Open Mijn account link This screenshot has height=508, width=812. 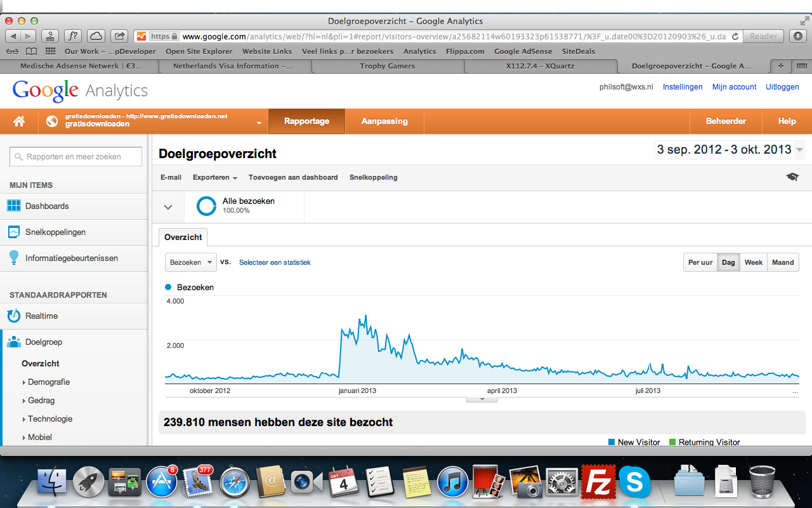[x=734, y=87]
